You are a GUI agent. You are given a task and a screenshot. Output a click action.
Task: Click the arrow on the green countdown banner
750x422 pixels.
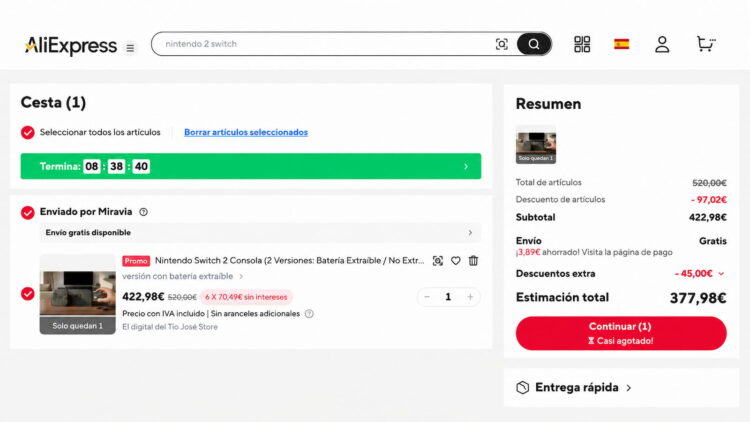(466, 167)
